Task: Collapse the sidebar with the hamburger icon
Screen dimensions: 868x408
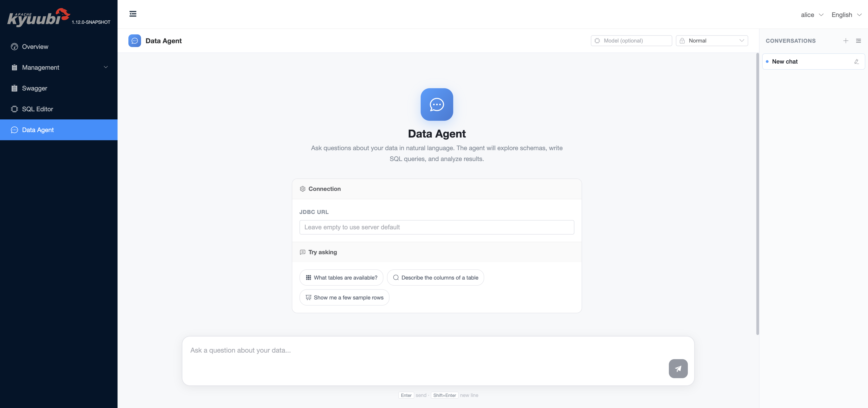Action: [x=133, y=14]
